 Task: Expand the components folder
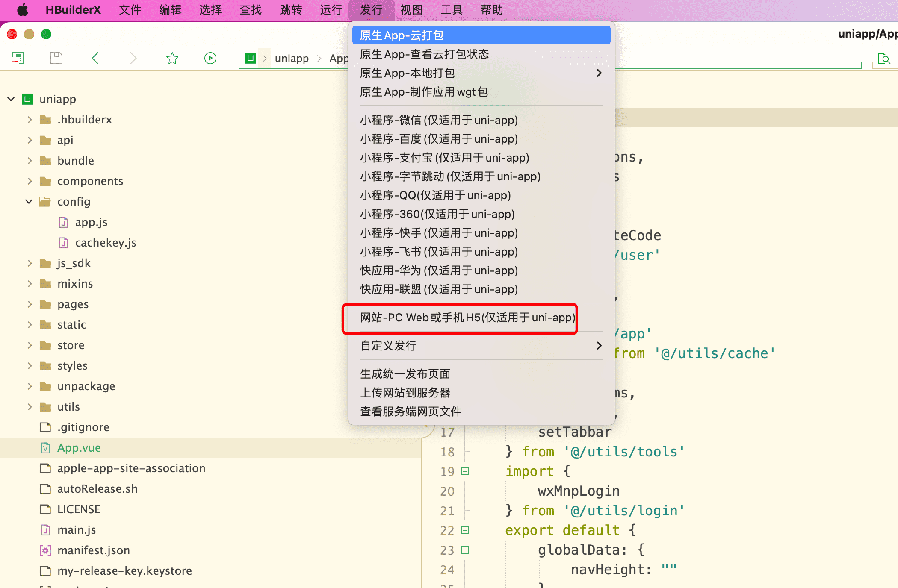click(x=30, y=181)
